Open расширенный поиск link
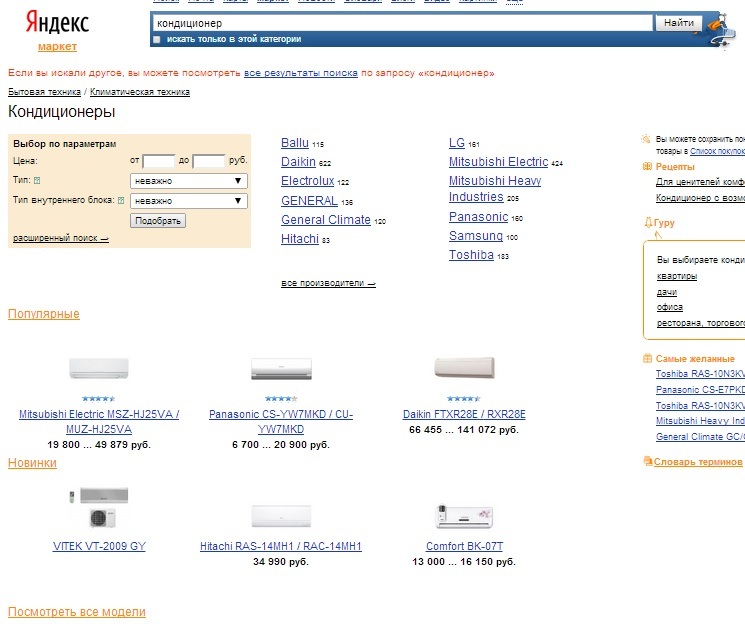Image resolution: width=745 pixels, height=624 pixels. coord(61,238)
